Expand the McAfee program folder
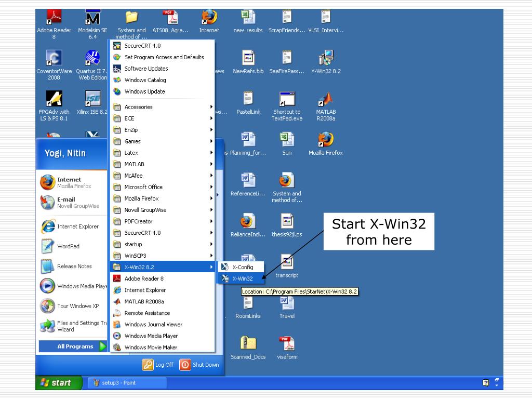This screenshot has width=532, height=399. tap(163, 176)
